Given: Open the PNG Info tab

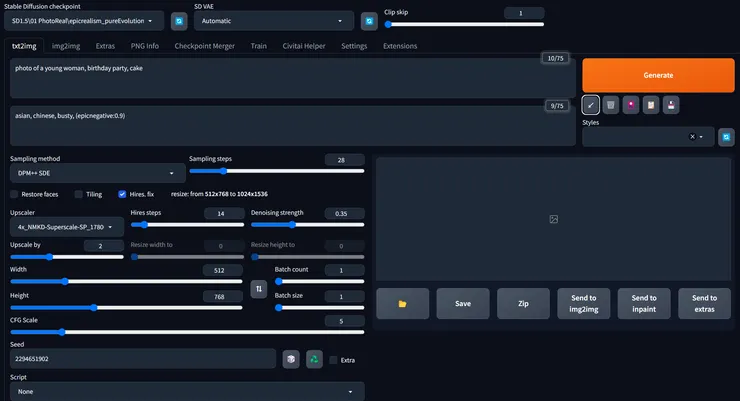Looking at the screenshot, I should pyautogui.click(x=145, y=46).
